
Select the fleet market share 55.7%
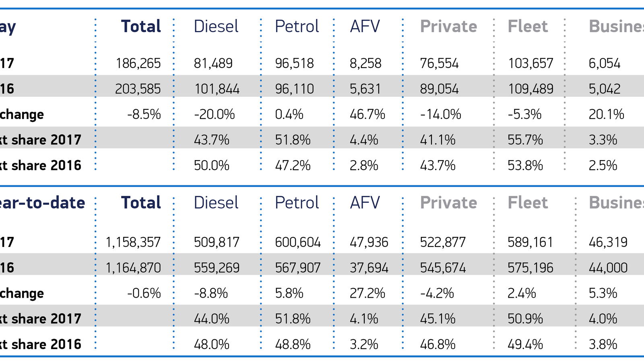coord(525,140)
